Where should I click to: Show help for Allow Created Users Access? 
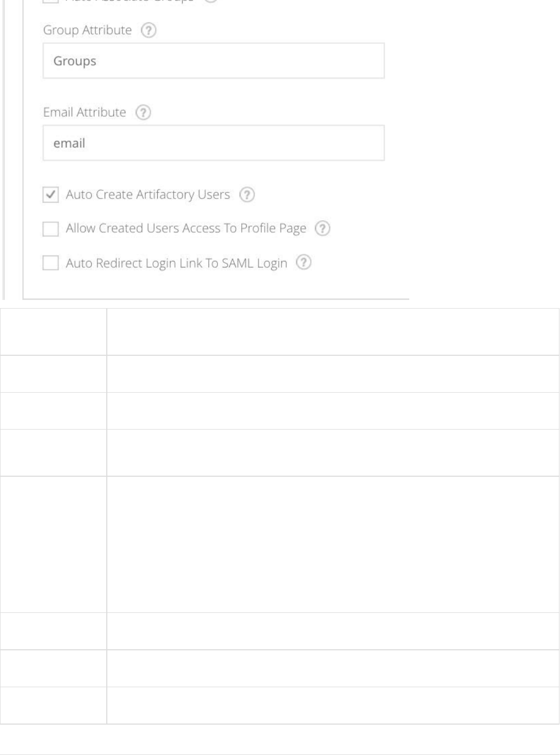323,229
